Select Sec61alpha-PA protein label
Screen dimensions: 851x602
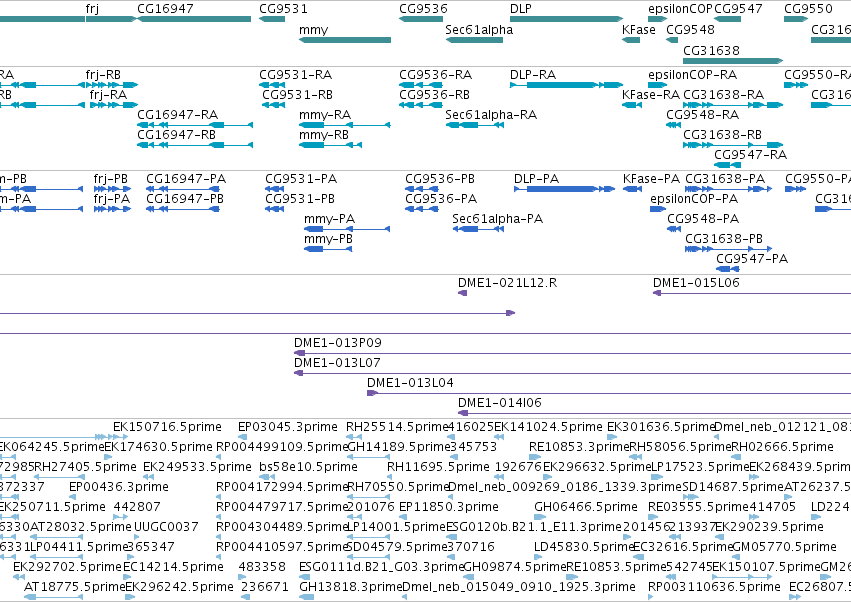click(x=498, y=219)
